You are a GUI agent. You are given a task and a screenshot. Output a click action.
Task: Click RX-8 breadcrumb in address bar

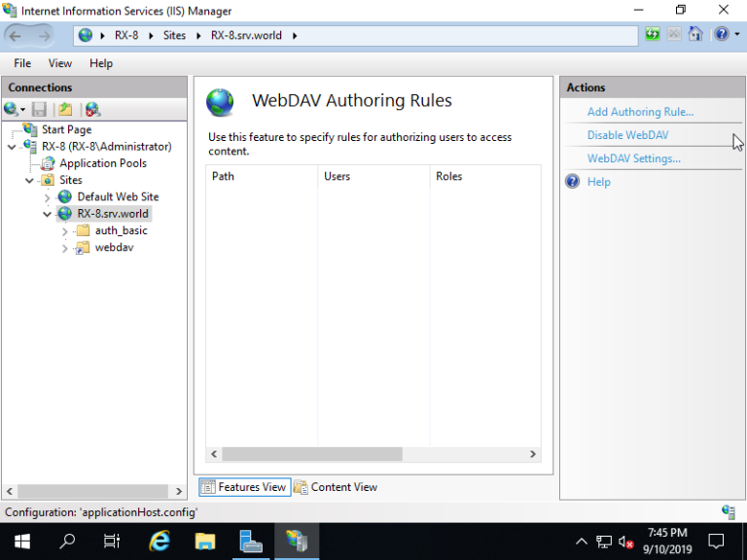point(126,35)
